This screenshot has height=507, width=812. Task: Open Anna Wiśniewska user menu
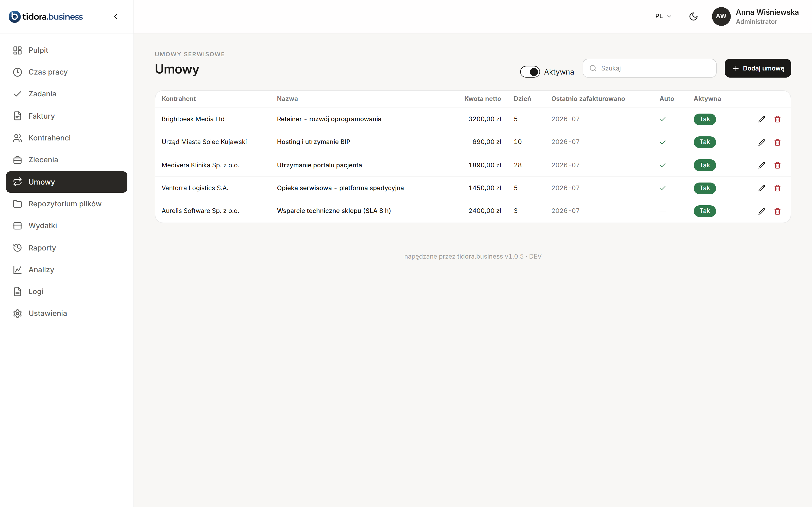click(756, 16)
